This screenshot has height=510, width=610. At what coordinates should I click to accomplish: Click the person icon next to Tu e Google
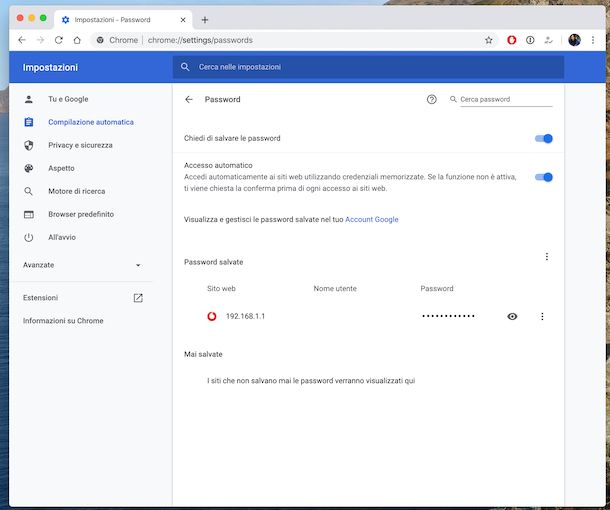28,99
